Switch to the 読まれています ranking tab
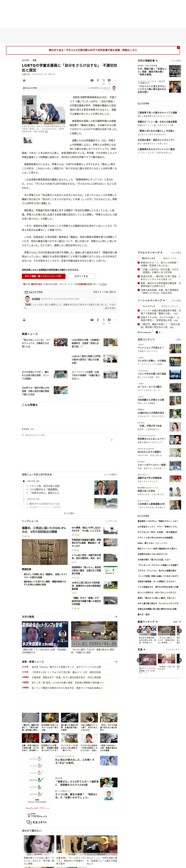Image resolution: width=186 pixels, height=868 pixels. point(148,258)
